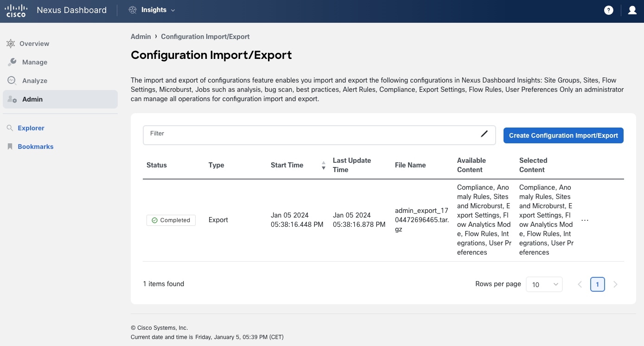
Task: Click the Last Update Time header
Action: pos(352,165)
